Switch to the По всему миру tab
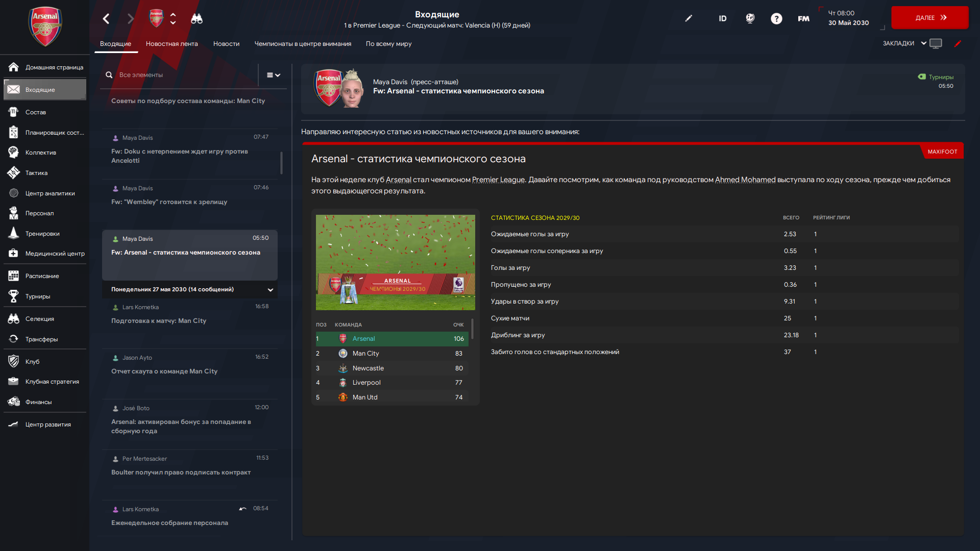The height and width of the screenshot is (551, 980). (388, 44)
